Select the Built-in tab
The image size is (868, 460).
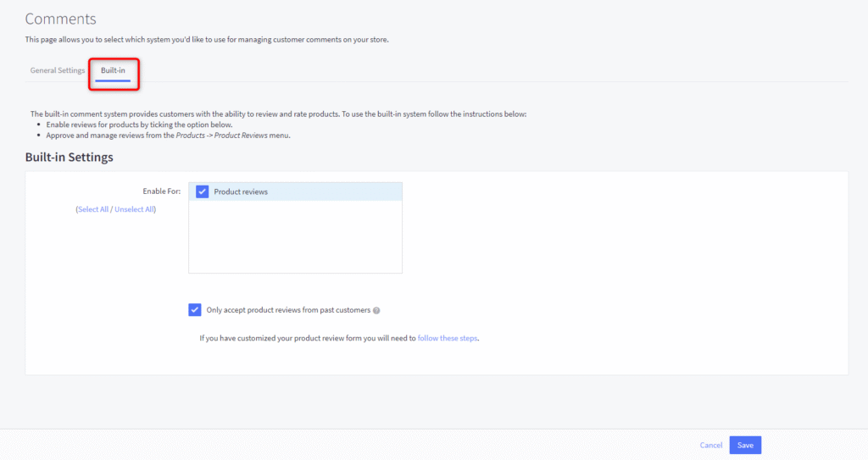tap(113, 70)
